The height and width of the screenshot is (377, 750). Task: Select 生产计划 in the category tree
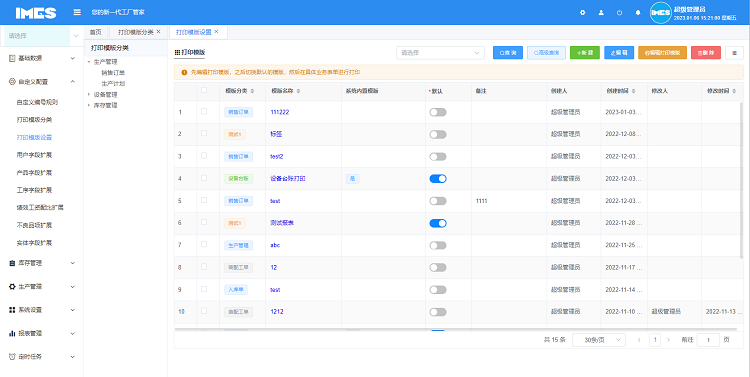(x=113, y=83)
